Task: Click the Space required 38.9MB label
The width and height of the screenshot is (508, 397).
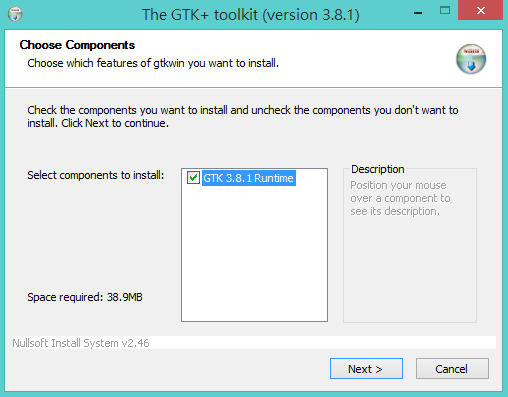Action: [85, 297]
